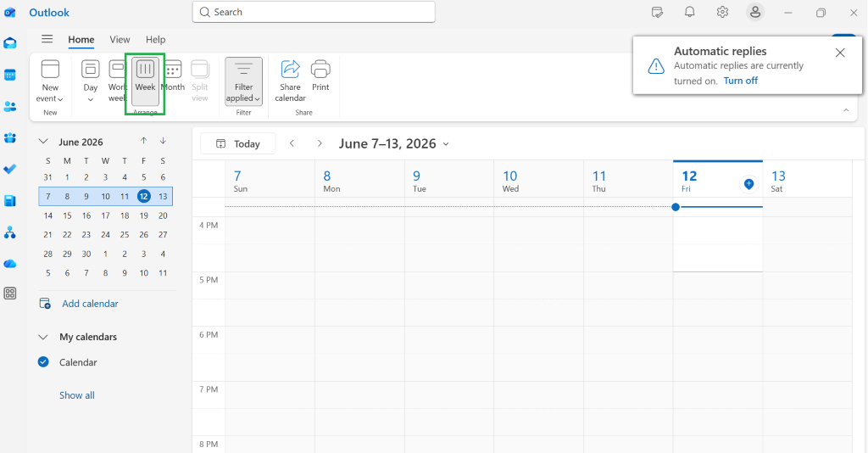Toggle the hamburger navigation pane button
The width and height of the screenshot is (868, 453).
[47, 39]
